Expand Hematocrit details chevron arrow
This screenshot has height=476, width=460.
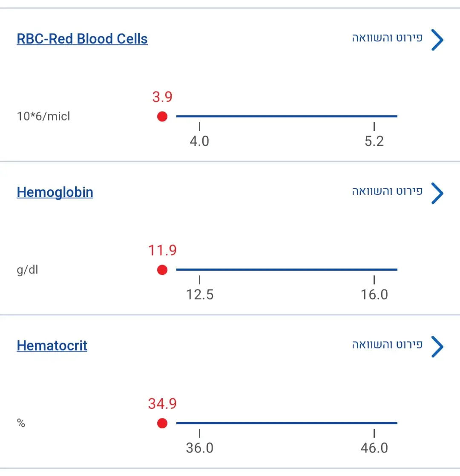pos(437,346)
